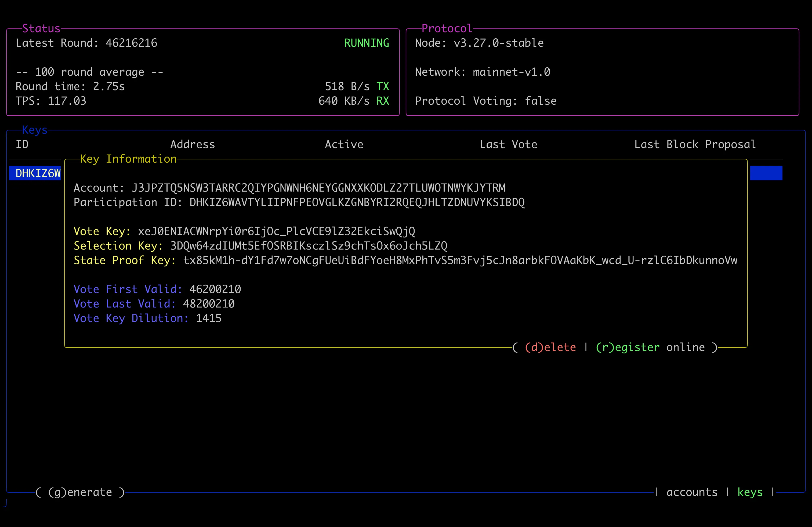Click the RUNNING status indicator
The width and height of the screenshot is (812, 527).
pyautogui.click(x=367, y=43)
